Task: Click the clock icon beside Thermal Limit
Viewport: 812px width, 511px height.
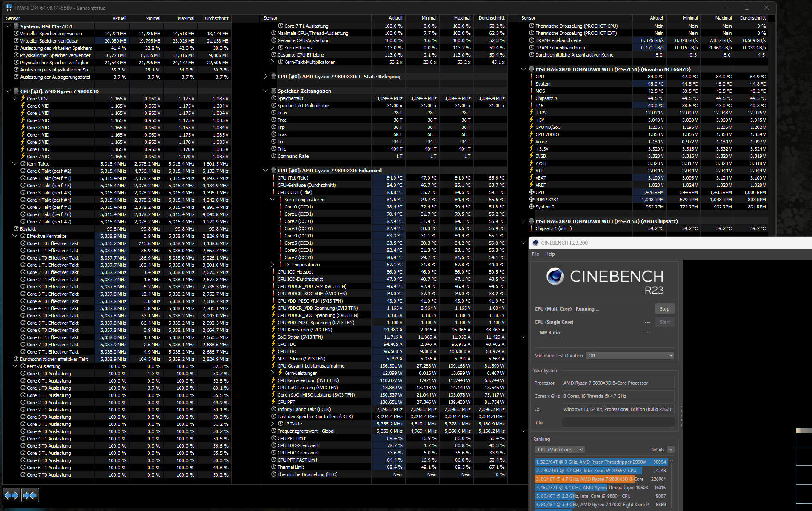Action: click(x=274, y=467)
